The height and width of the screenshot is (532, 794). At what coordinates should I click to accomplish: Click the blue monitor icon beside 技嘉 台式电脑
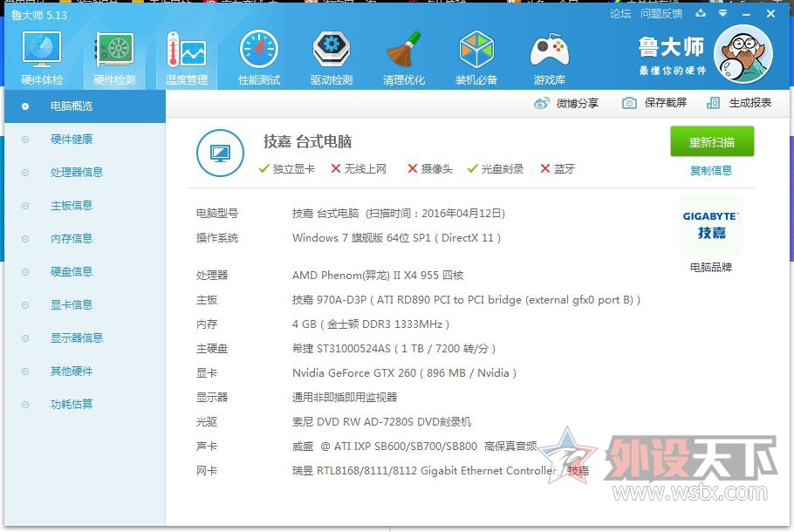220,153
